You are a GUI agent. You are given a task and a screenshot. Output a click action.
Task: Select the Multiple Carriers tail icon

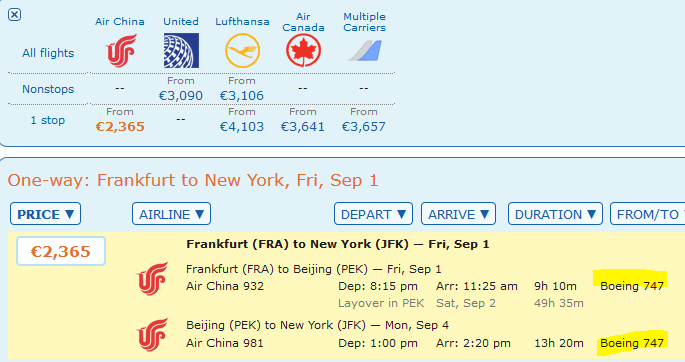[x=365, y=51]
